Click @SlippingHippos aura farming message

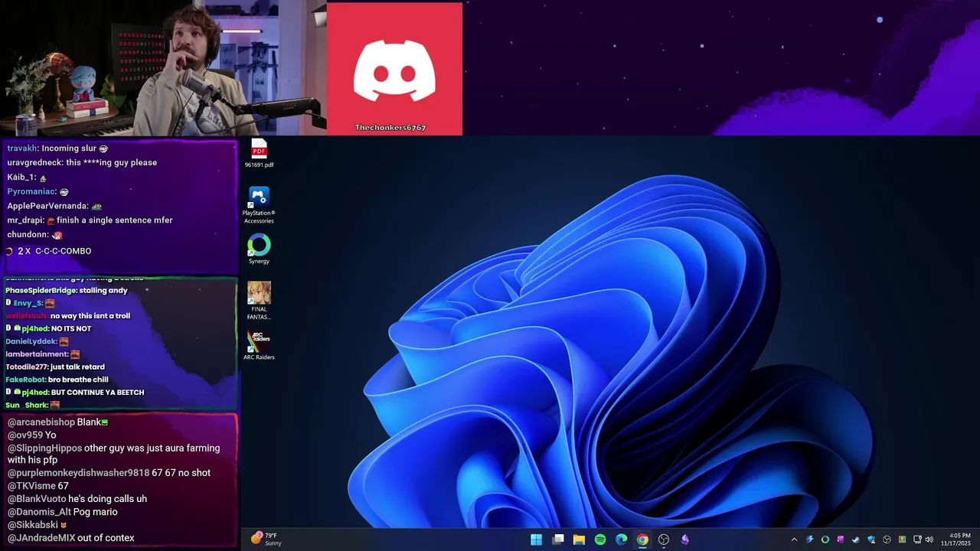[113, 454]
